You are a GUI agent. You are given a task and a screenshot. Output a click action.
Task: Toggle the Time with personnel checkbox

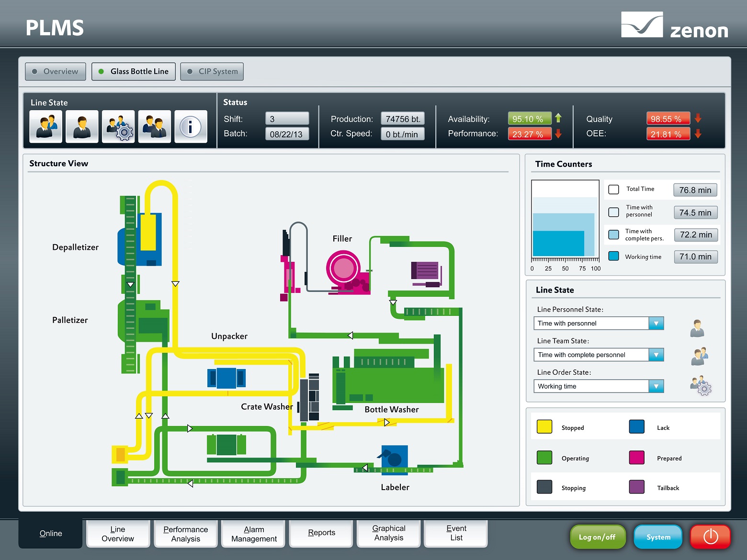[x=613, y=212]
